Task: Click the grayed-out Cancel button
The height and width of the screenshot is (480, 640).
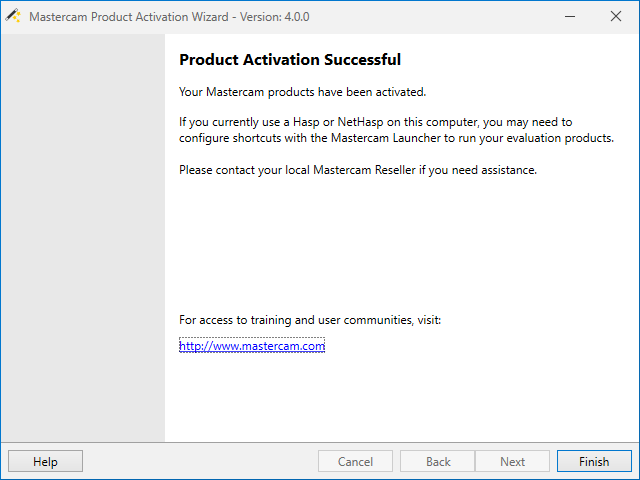Action: tap(355, 462)
